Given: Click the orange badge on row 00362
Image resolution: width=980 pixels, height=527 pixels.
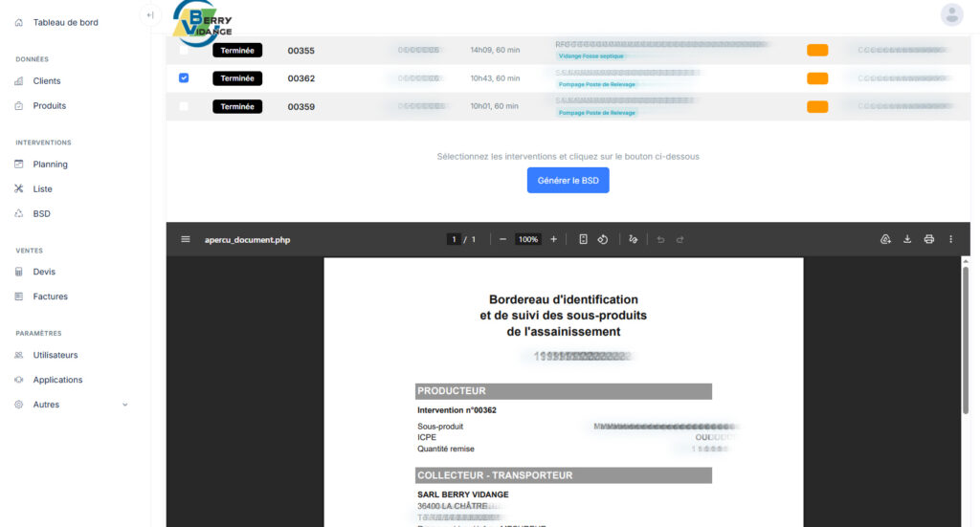Looking at the screenshot, I should coord(817,78).
